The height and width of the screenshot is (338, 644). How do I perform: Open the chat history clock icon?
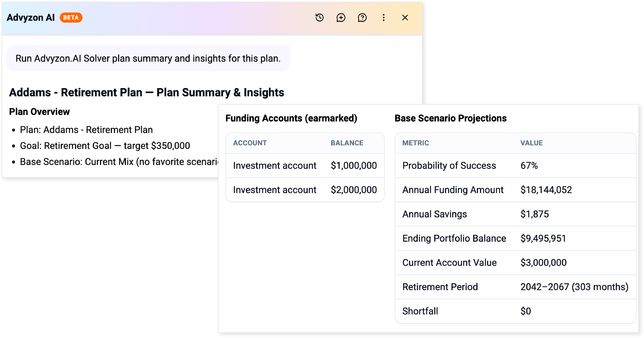(320, 18)
